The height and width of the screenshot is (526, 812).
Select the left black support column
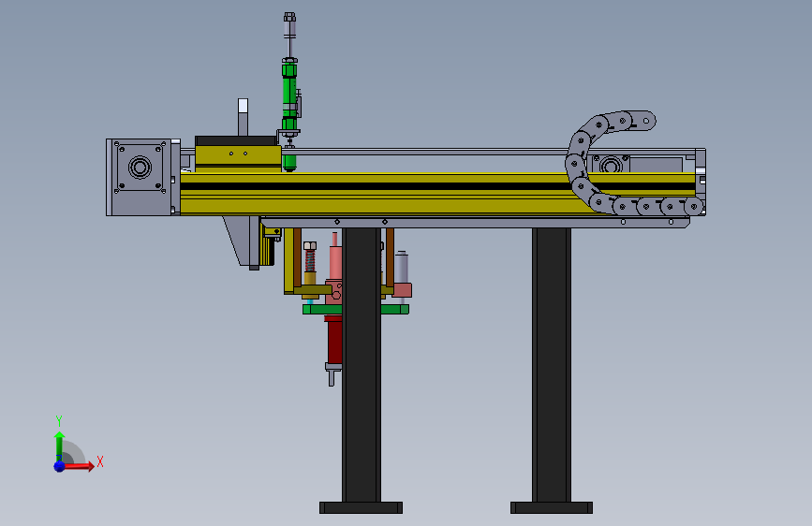click(x=362, y=365)
